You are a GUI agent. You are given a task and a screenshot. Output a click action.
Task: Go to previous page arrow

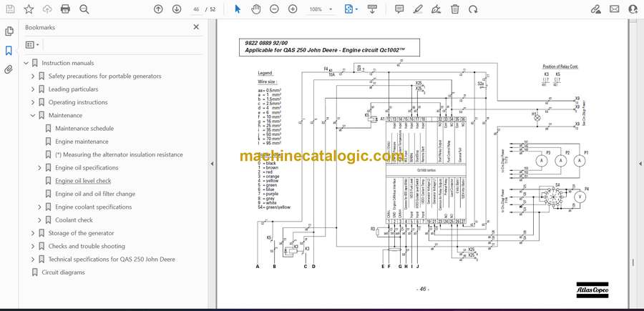click(x=158, y=9)
